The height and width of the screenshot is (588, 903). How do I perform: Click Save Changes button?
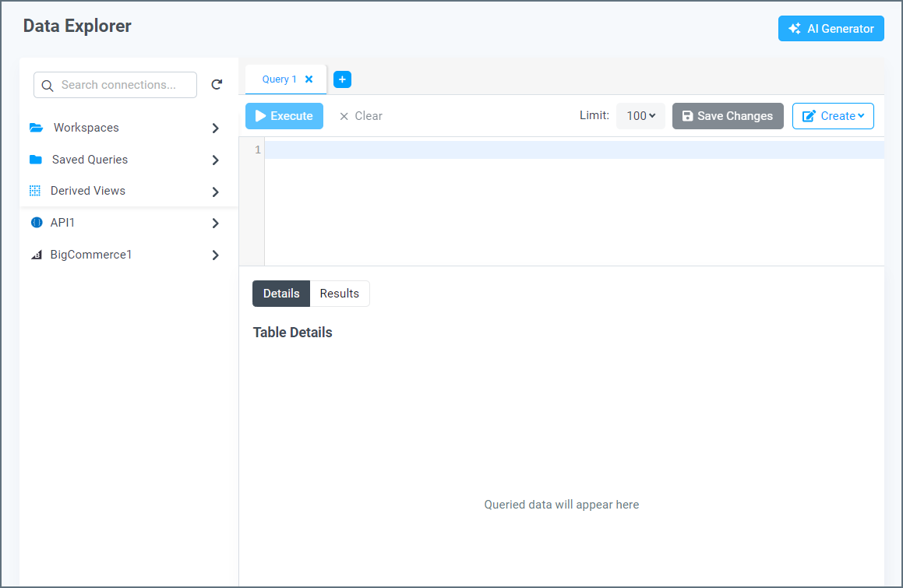pyautogui.click(x=728, y=116)
